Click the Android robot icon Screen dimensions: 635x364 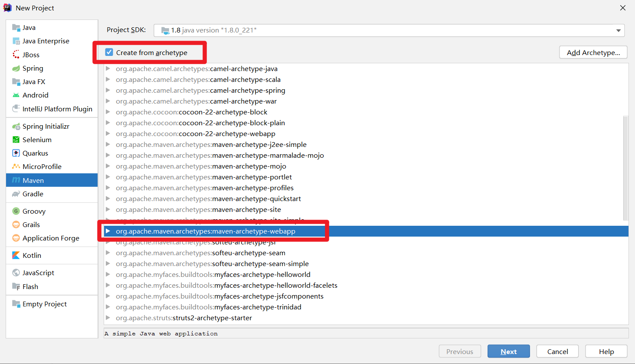pyautogui.click(x=16, y=95)
